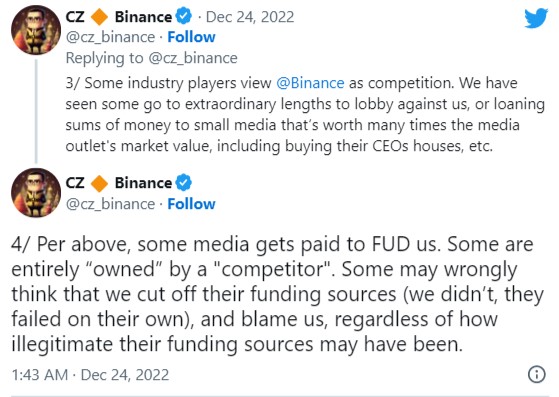The height and width of the screenshot is (397, 559).
Task: Open the Replying to @cz_binance link
Action: point(152,58)
